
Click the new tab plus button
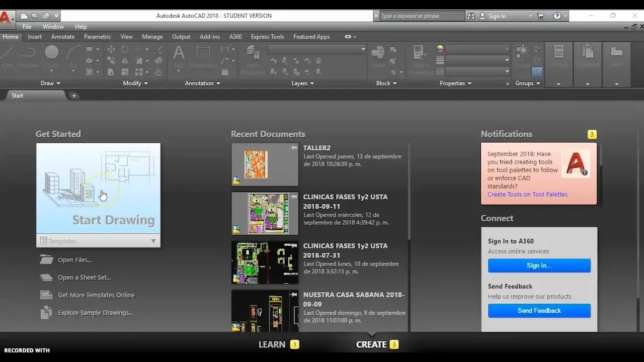pos(74,96)
